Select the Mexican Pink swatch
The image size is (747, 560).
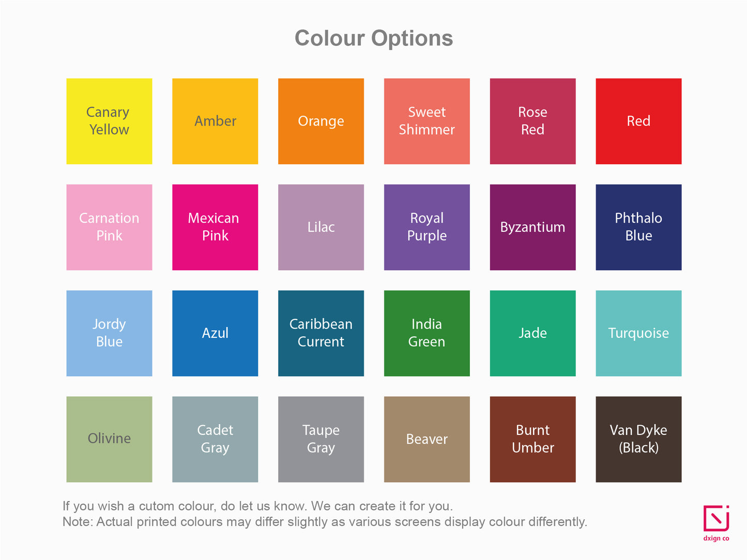point(215,227)
